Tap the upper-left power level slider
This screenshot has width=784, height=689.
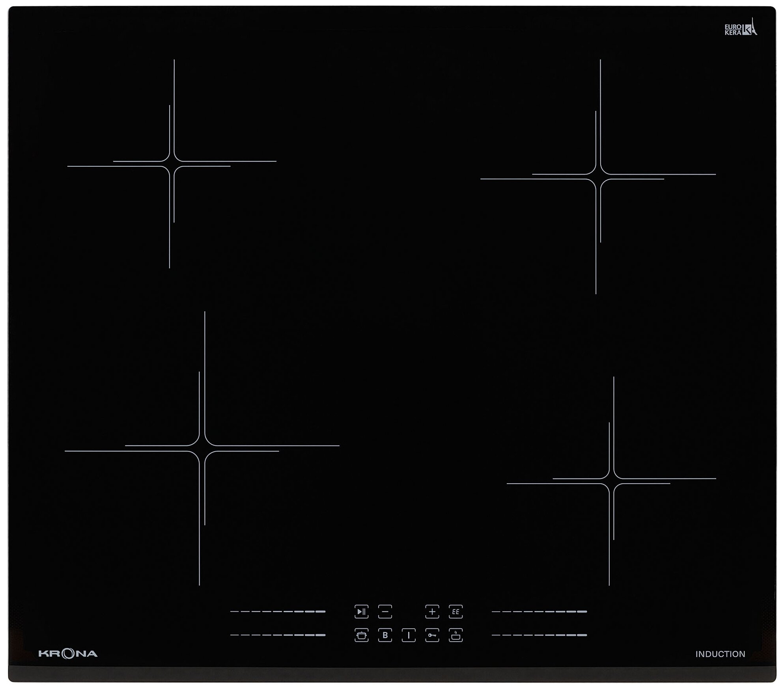278,611
